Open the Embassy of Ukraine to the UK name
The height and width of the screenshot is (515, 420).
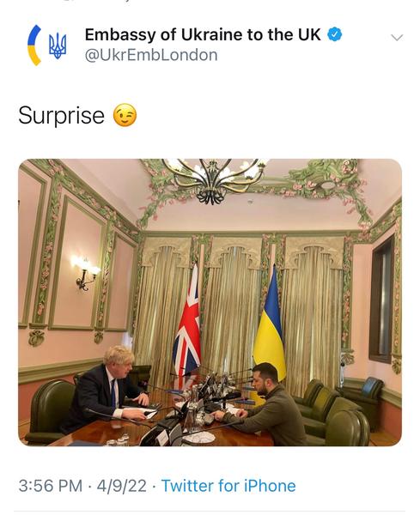tap(203, 34)
